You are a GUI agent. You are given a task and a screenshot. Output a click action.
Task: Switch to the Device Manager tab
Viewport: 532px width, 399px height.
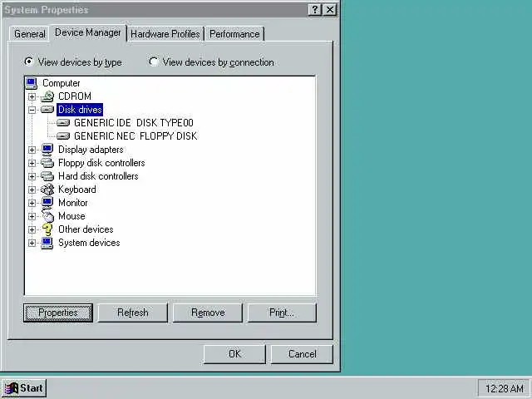(88, 32)
